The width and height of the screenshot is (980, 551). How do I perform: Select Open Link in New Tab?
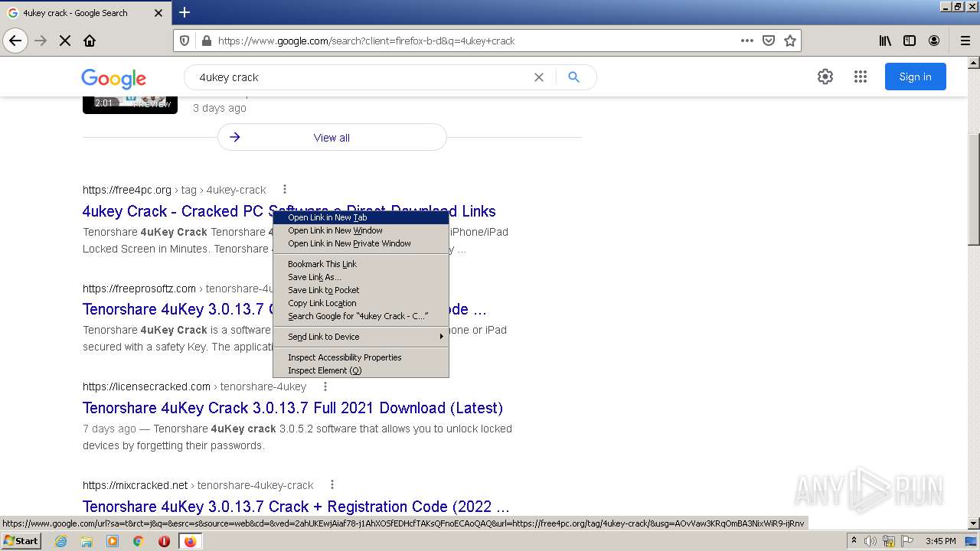pyautogui.click(x=361, y=217)
